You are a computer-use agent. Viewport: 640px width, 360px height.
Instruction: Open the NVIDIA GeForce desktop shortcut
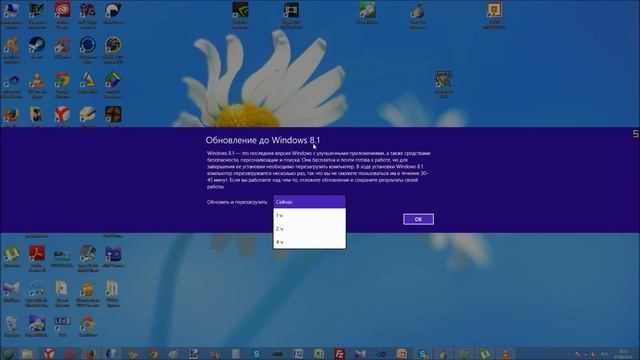240,14
